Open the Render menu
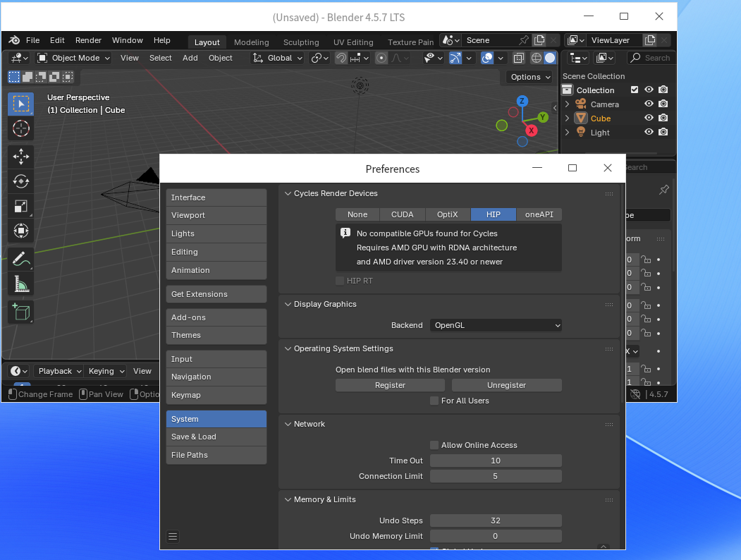 [x=88, y=40]
